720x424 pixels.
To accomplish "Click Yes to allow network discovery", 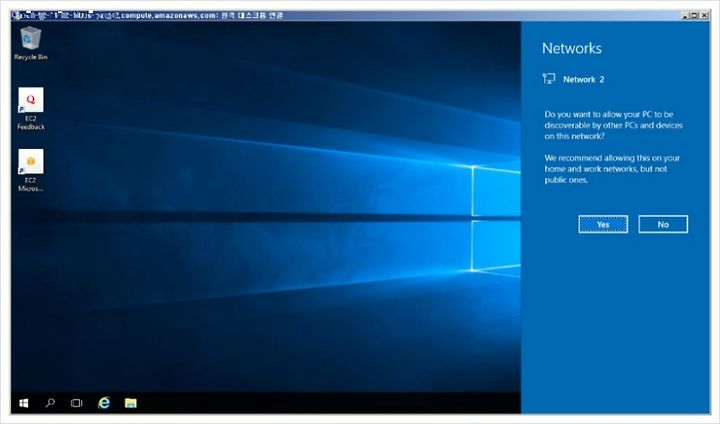I will 603,224.
